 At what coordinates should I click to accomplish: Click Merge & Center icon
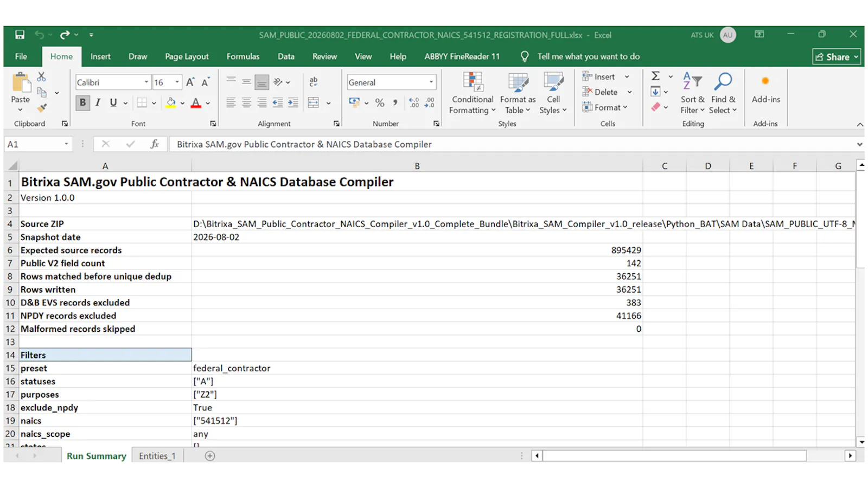[314, 102]
